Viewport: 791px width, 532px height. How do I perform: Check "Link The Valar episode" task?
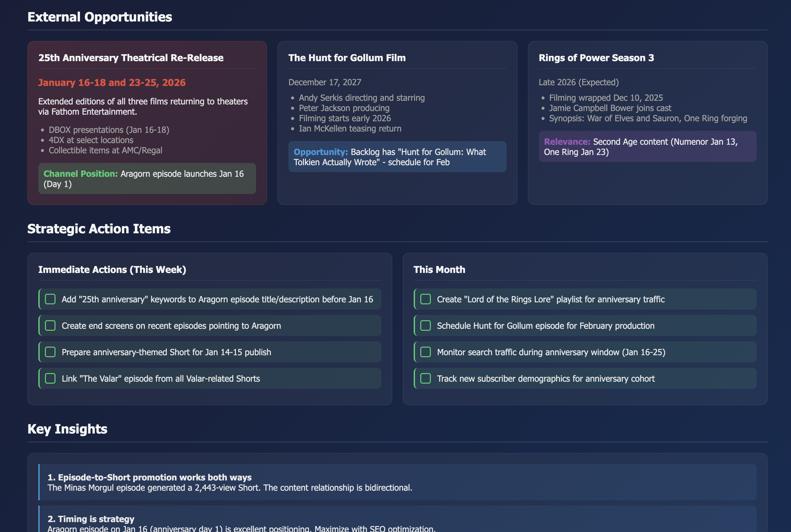pyautogui.click(x=50, y=378)
